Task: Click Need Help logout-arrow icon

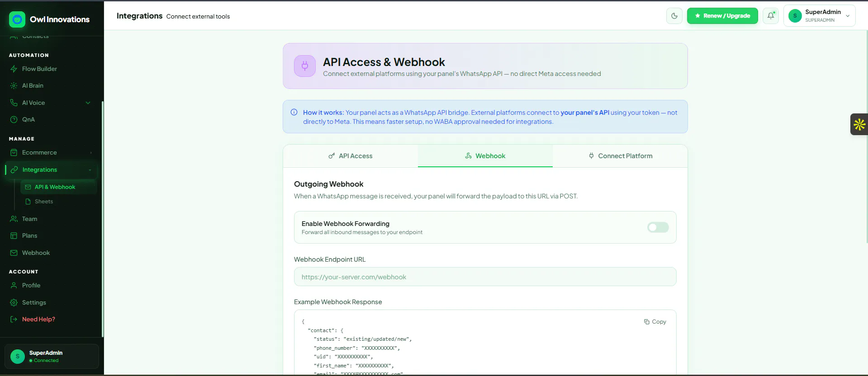Action: point(14,319)
